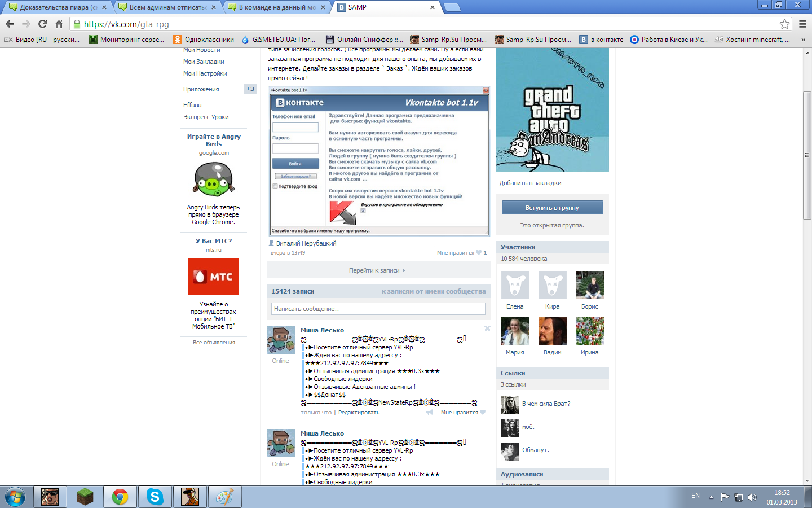This screenshot has width=812, height=508.
Task: Open the Chrome menu icon
Action: tap(802, 24)
